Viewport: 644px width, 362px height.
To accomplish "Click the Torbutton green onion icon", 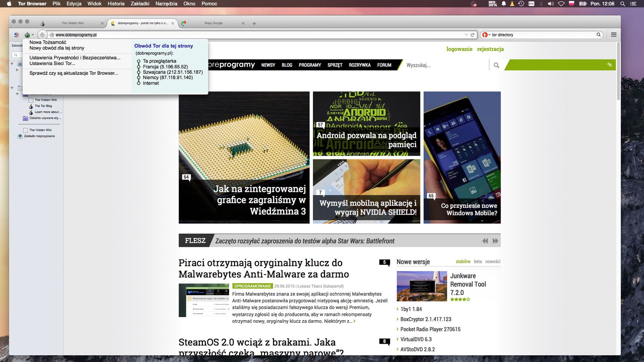I will point(27,35).
